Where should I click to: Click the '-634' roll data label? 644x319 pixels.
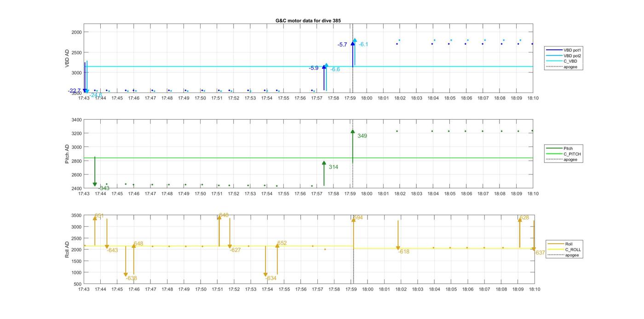coord(271,278)
